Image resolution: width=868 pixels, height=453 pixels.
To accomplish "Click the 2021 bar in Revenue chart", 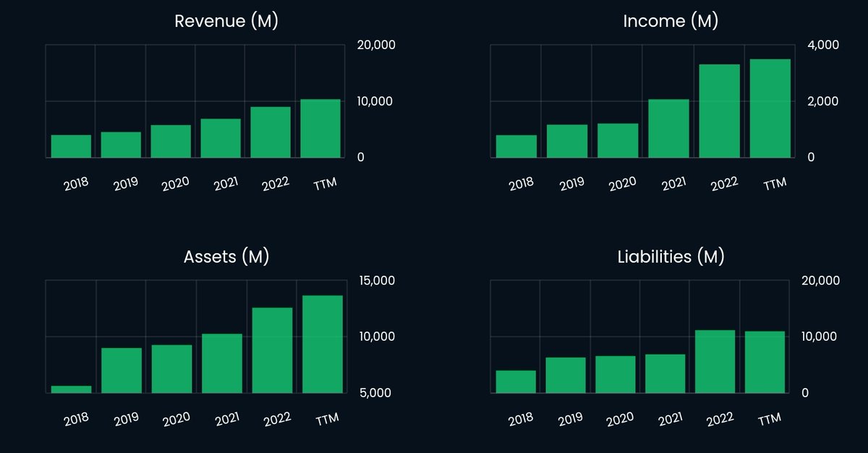I will (x=221, y=138).
